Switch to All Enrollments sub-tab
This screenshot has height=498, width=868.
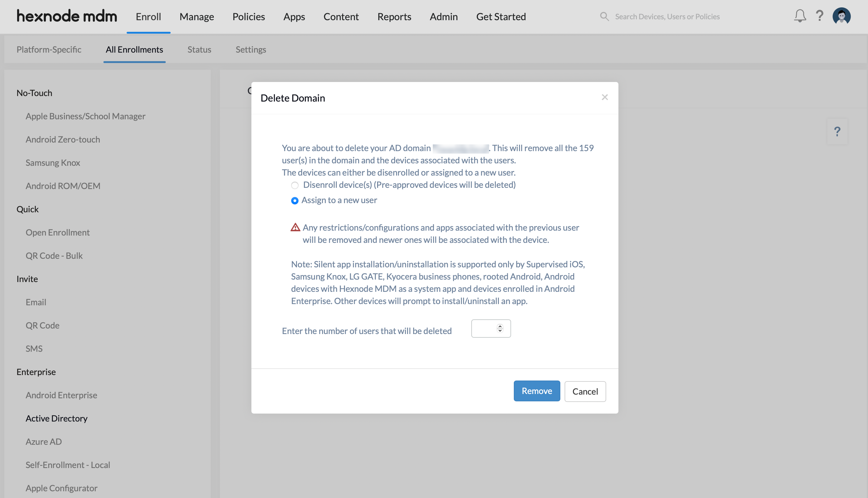(x=134, y=50)
